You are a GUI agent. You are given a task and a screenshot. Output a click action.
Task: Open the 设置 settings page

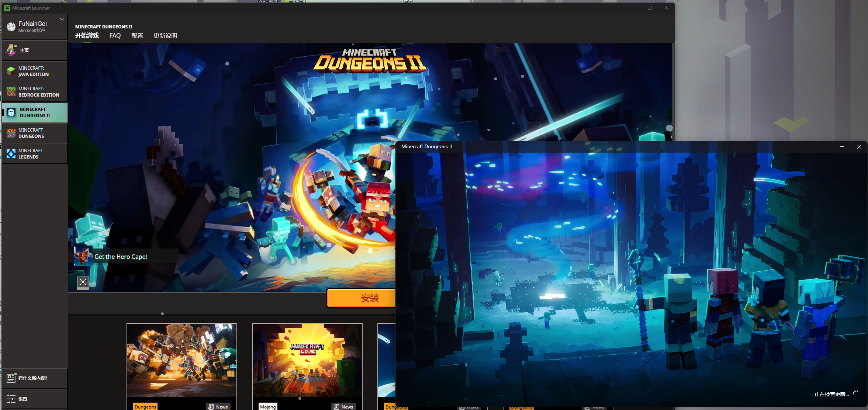pyautogui.click(x=35, y=399)
